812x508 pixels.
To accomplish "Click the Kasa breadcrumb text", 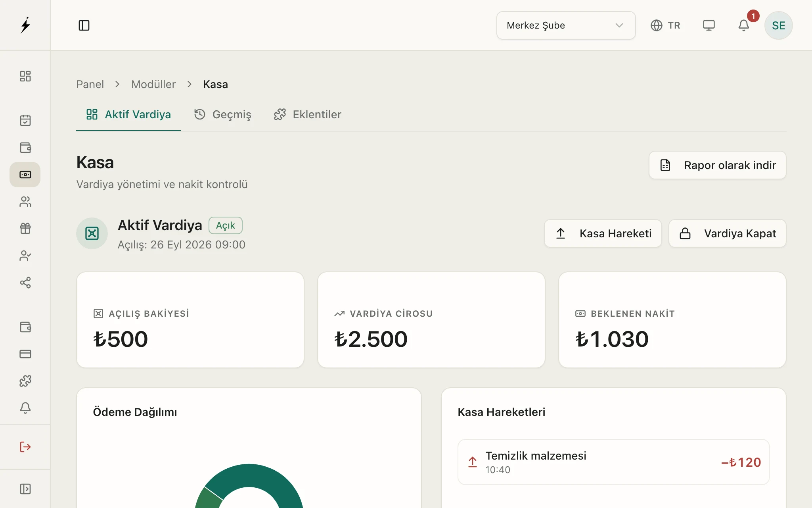I will point(215,84).
